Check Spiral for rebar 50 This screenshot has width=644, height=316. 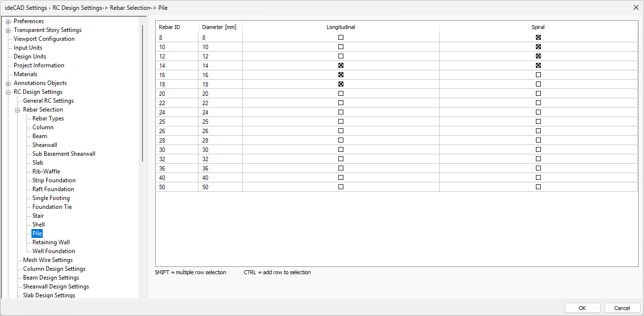click(x=538, y=187)
